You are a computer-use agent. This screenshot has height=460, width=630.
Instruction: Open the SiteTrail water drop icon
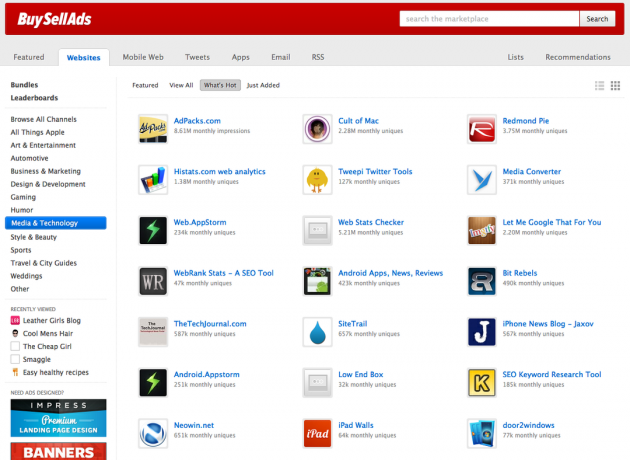pos(317,332)
